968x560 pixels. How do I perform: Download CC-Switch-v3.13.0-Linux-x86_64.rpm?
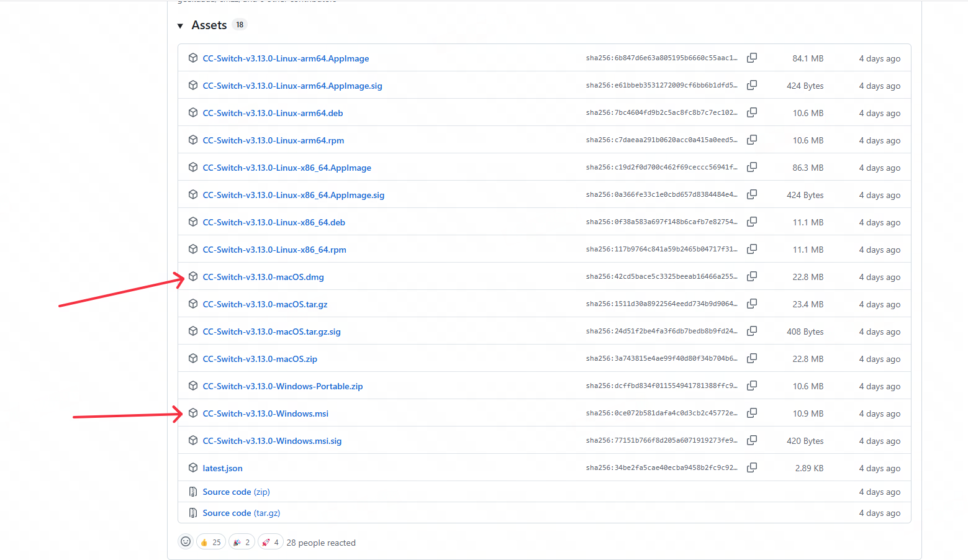(274, 250)
